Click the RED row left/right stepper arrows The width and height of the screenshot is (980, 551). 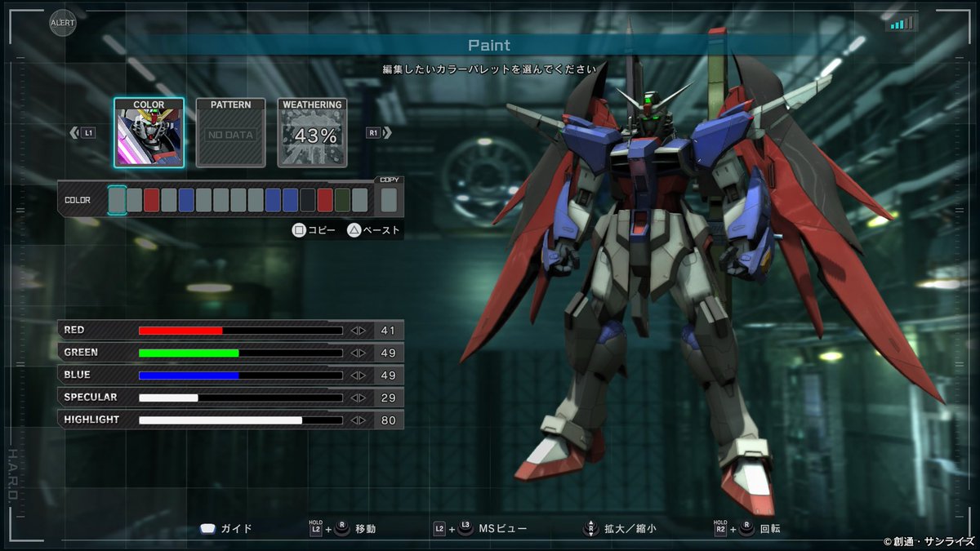coord(358,331)
